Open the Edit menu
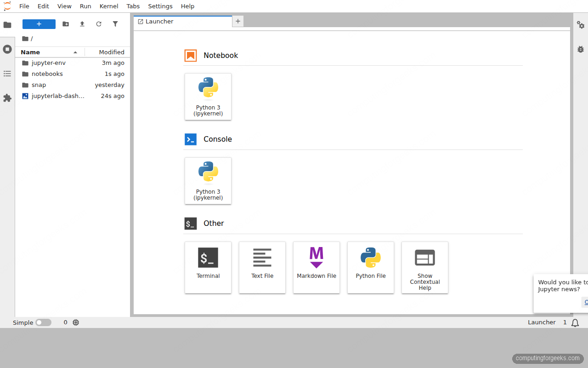 43,6
